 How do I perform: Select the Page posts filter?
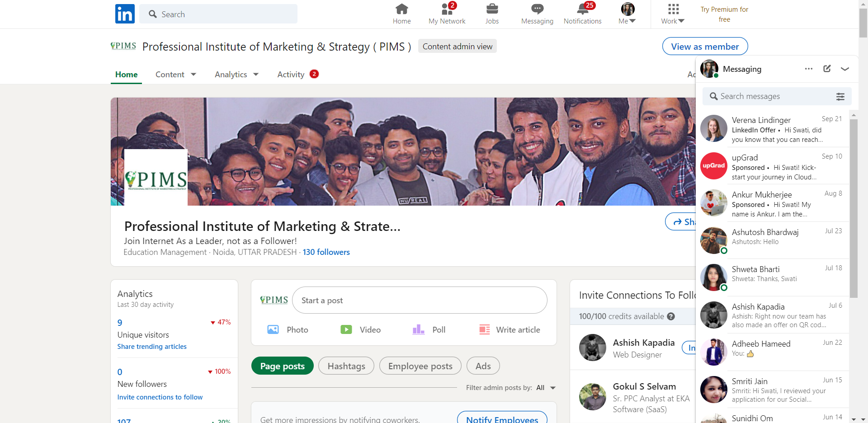point(283,366)
